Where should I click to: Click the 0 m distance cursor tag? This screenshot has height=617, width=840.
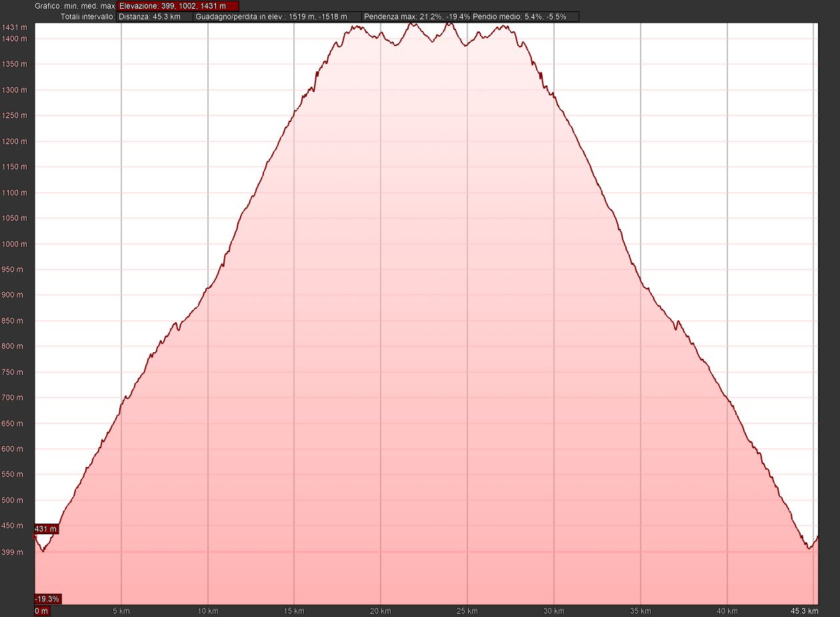point(41,611)
